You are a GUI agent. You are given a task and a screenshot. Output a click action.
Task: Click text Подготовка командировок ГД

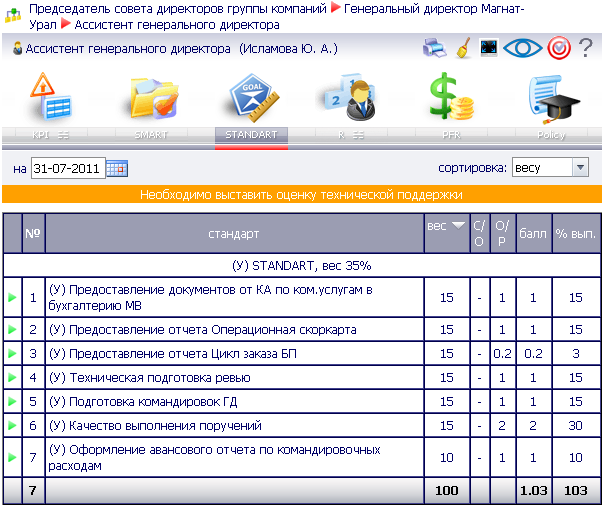(143, 402)
